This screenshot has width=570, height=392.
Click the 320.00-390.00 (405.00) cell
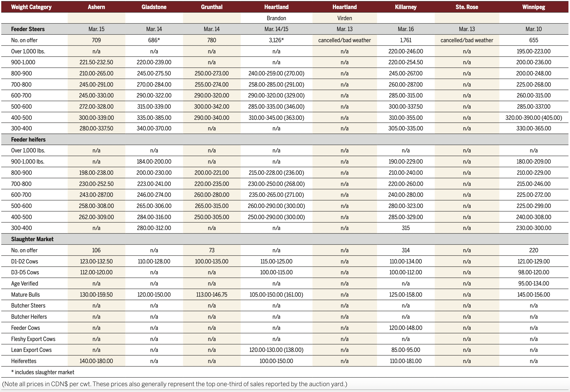point(534,118)
